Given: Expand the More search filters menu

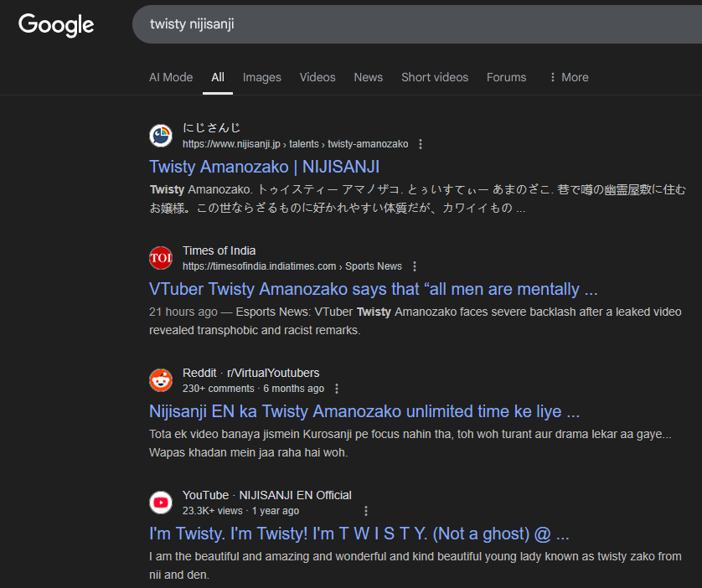Looking at the screenshot, I should click(x=569, y=77).
